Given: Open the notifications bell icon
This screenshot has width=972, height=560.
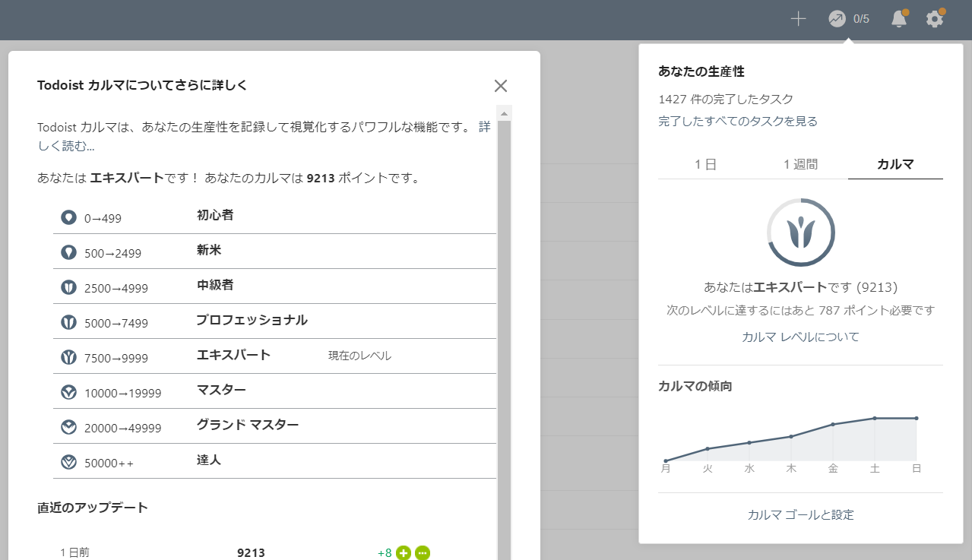Looking at the screenshot, I should pos(899,19).
